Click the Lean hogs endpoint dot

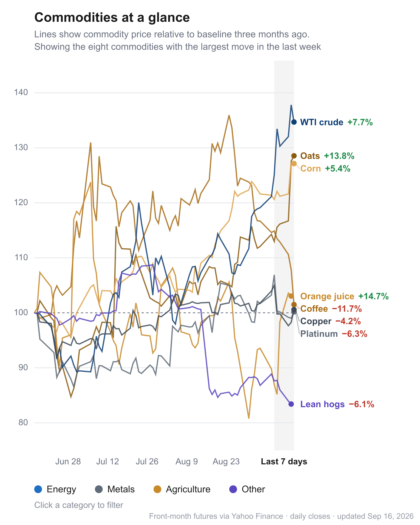[x=291, y=404]
